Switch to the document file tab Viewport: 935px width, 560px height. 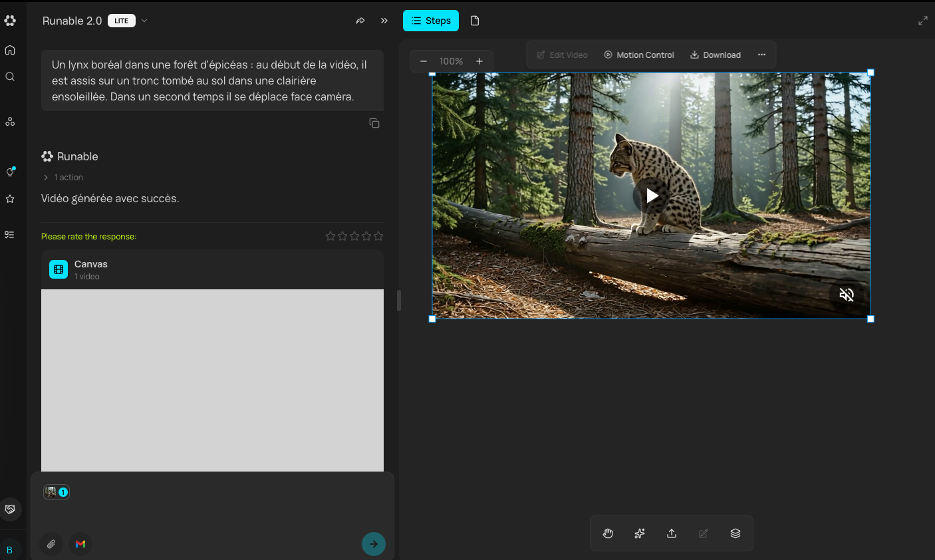tap(475, 21)
